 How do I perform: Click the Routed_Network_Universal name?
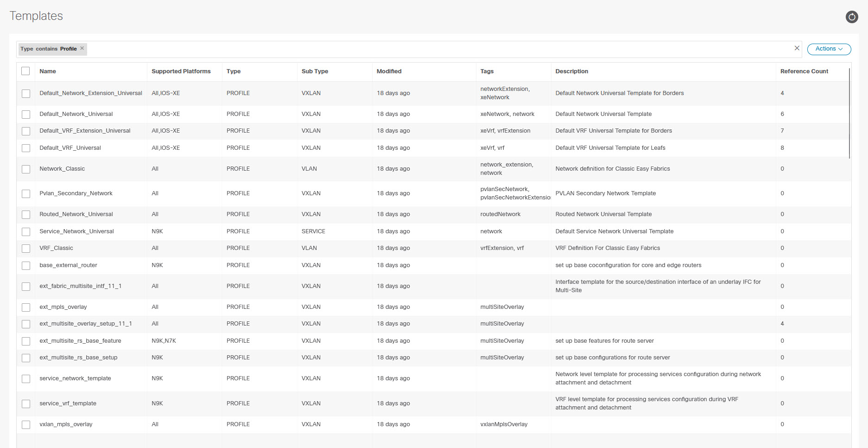[x=76, y=214]
